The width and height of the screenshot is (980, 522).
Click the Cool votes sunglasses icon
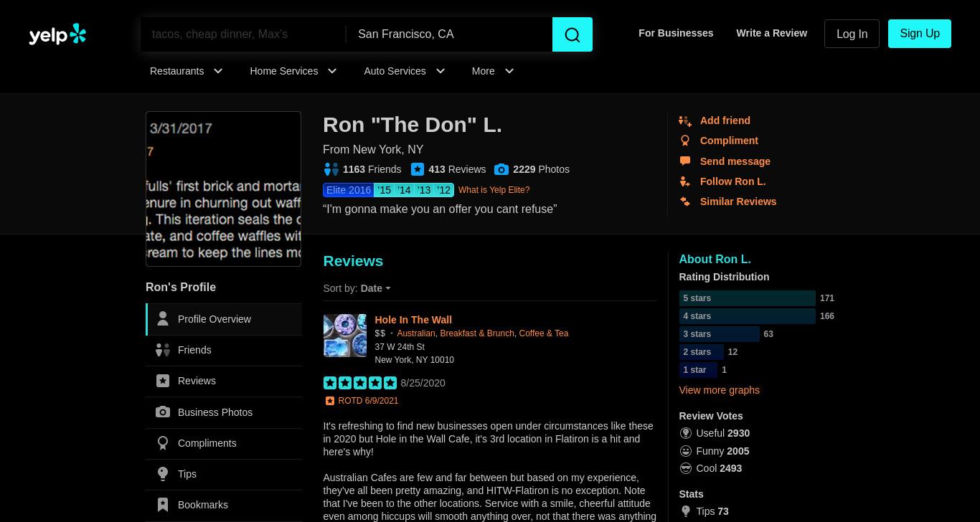[686, 468]
